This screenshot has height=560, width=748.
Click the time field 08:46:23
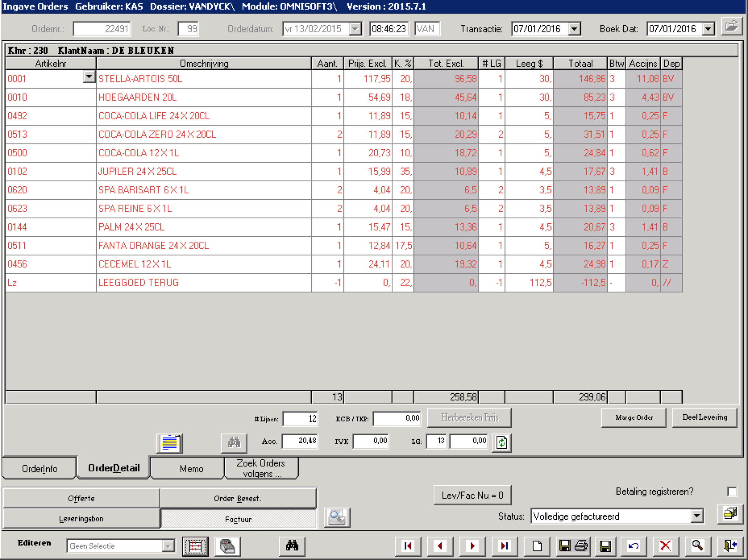click(x=389, y=29)
